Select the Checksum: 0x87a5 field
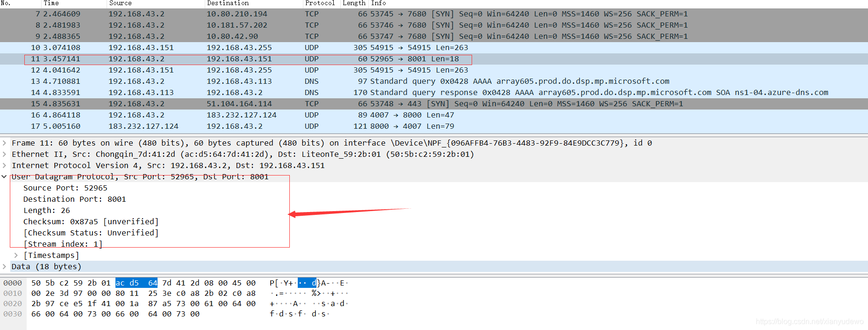 pos(91,222)
